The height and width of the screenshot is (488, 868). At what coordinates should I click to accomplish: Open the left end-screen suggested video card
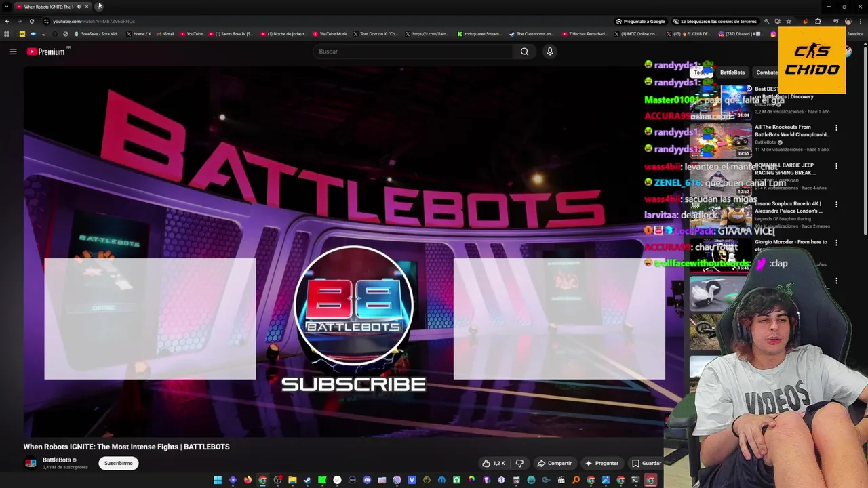[x=150, y=319]
